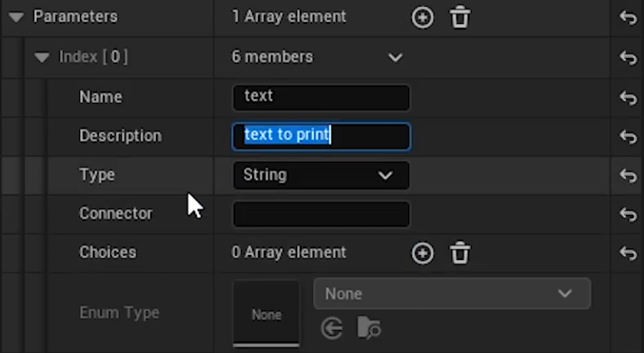
Task: Reset the Description value to default
Action: pyautogui.click(x=629, y=136)
